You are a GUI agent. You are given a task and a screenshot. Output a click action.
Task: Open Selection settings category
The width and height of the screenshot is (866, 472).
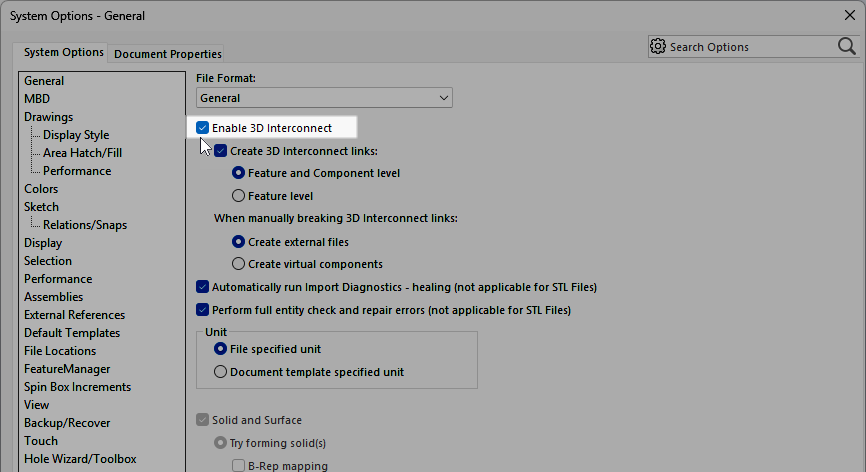(x=47, y=261)
